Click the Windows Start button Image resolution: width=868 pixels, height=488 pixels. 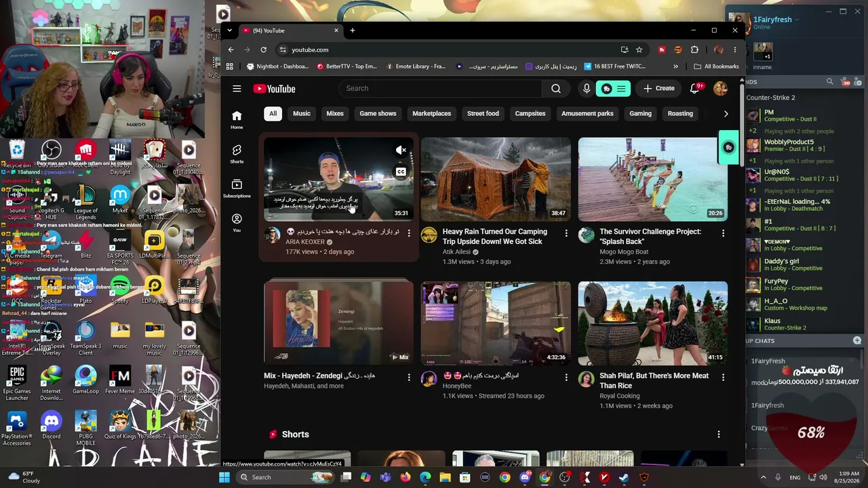click(224, 477)
